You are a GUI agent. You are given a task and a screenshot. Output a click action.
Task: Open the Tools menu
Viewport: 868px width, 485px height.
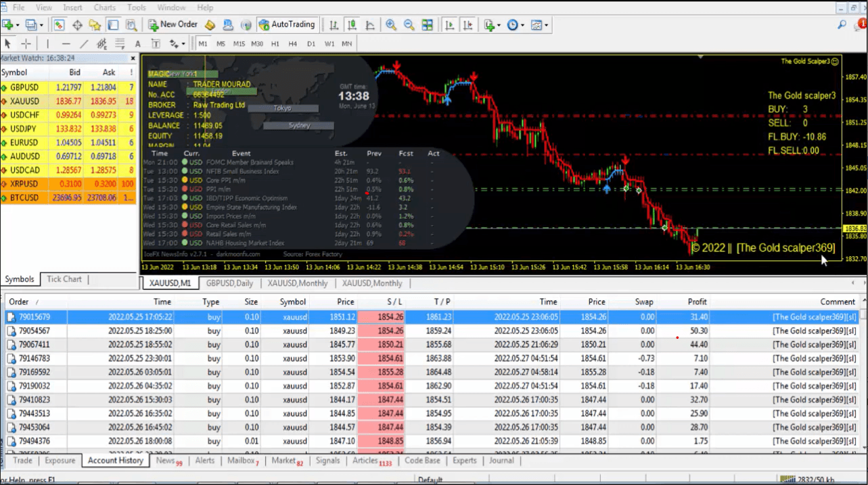click(137, 7)
